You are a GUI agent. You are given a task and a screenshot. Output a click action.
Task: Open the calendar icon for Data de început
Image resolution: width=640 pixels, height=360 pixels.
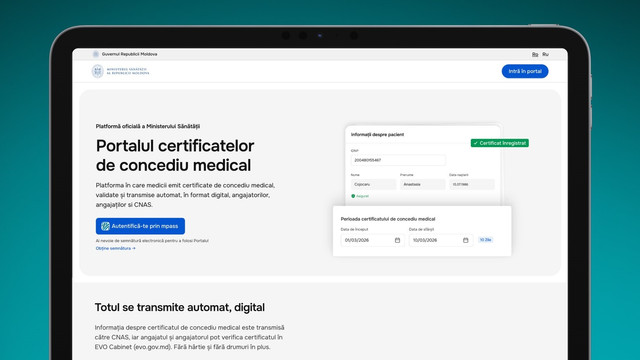tap(397, 240)
